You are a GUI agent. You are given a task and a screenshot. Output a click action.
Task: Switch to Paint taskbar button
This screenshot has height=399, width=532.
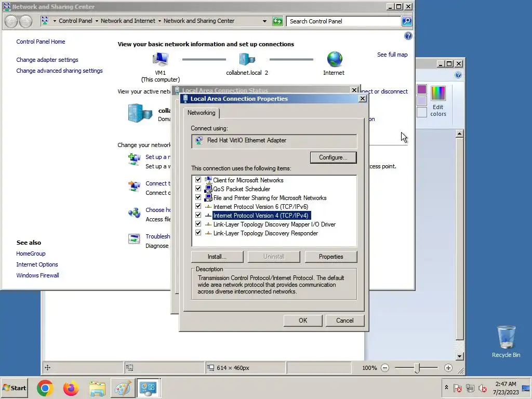pos(123,388)
